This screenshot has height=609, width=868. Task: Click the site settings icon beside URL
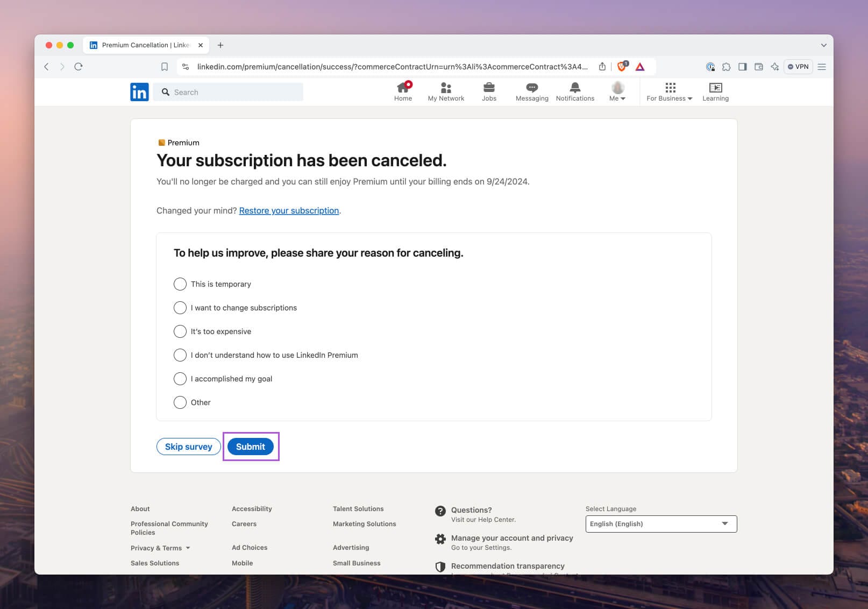point(186,67)
